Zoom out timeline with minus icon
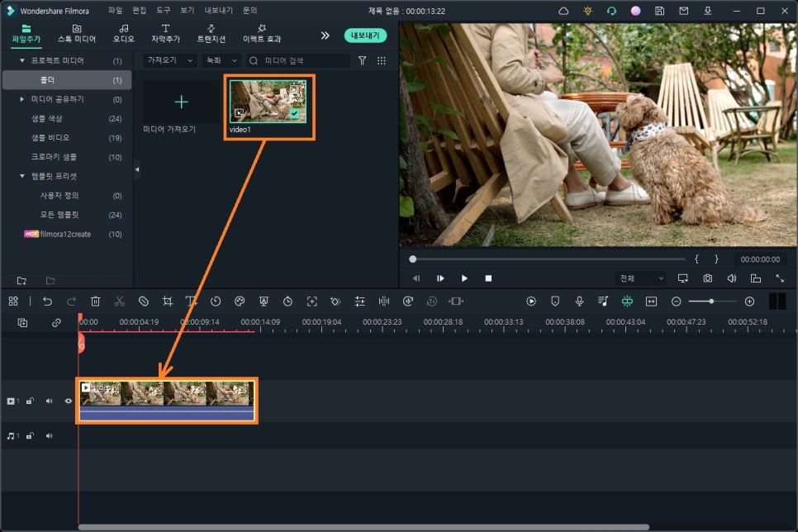 coord(676,302)
